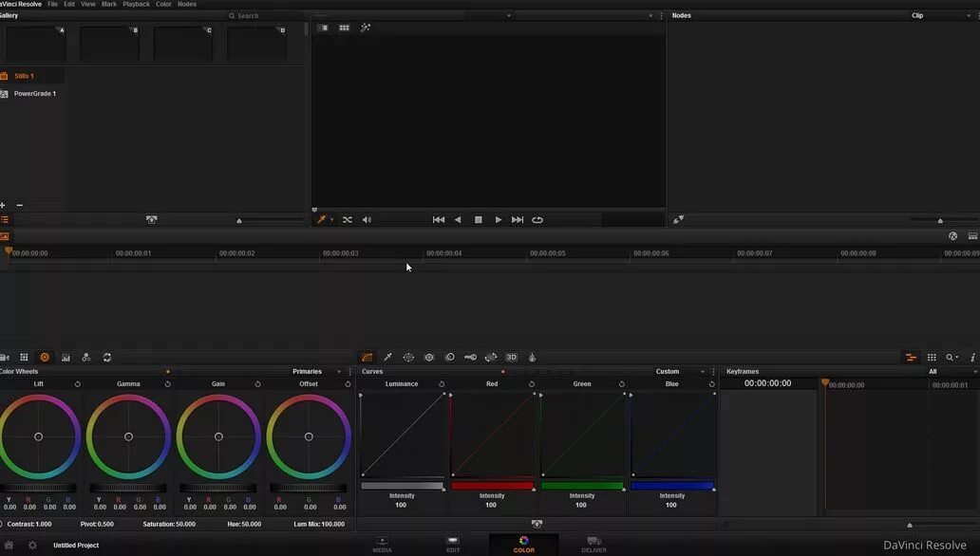Click the gallery Search field
The image size is (980, 556).
click(x=266, y=15)
